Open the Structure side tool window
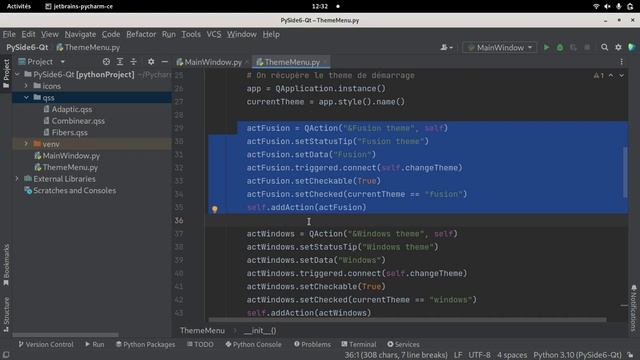The image size is (640, 360). pyautogui.click(x=6, y=314)
